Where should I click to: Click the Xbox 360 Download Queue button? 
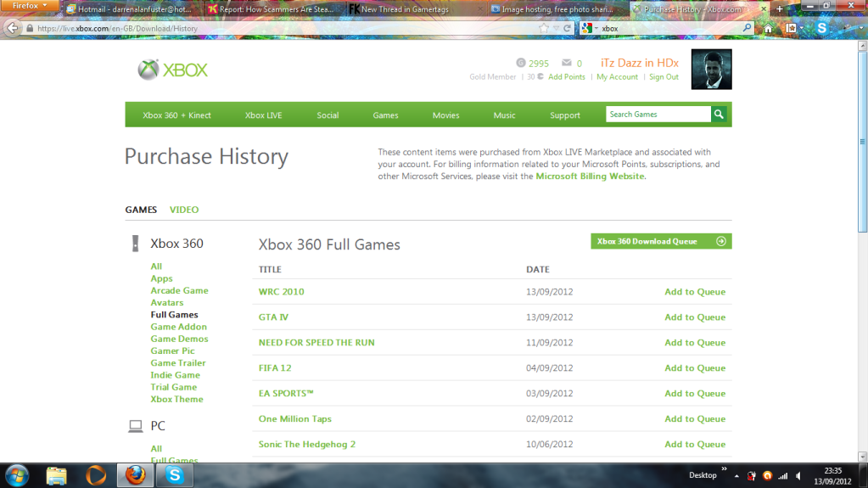661,241
